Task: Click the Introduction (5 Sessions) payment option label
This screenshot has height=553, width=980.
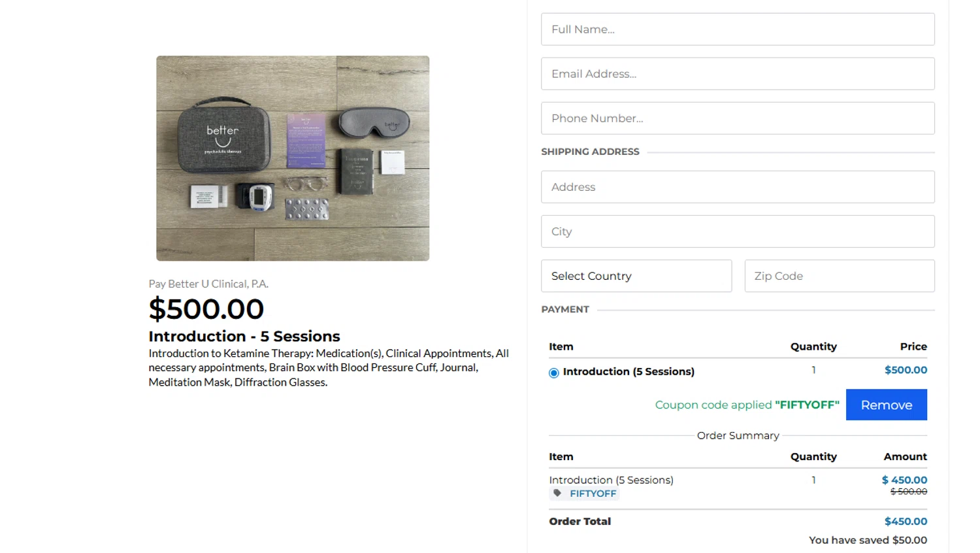Action: click(629, 371)
